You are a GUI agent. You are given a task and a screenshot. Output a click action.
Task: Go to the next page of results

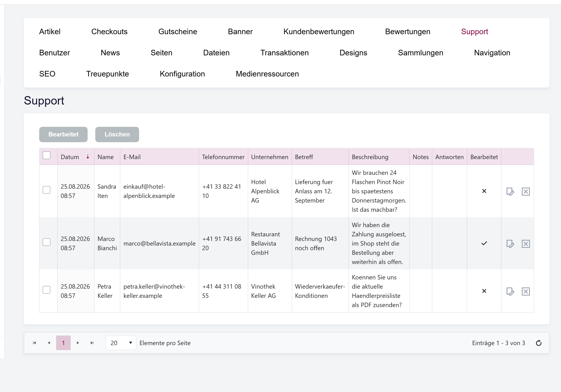(x=78, y=343)
